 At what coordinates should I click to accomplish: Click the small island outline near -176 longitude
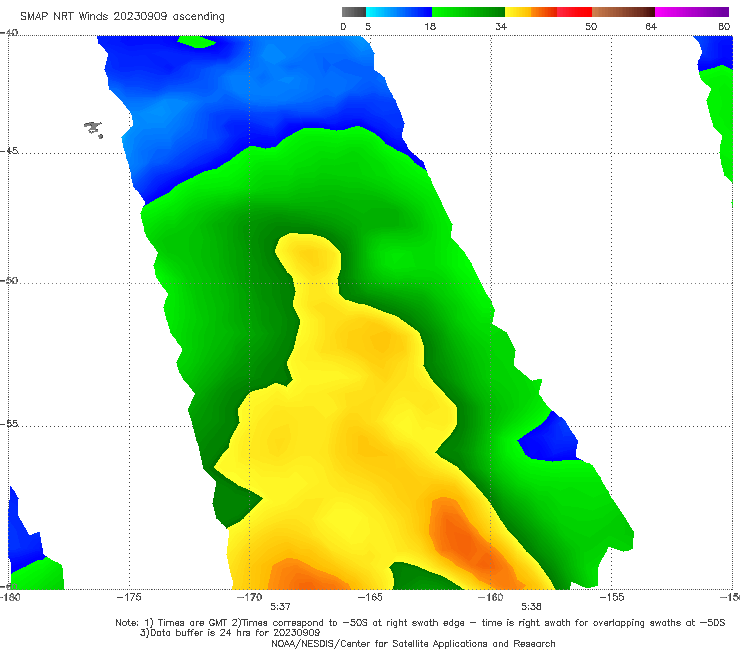(x=93, y=129)
